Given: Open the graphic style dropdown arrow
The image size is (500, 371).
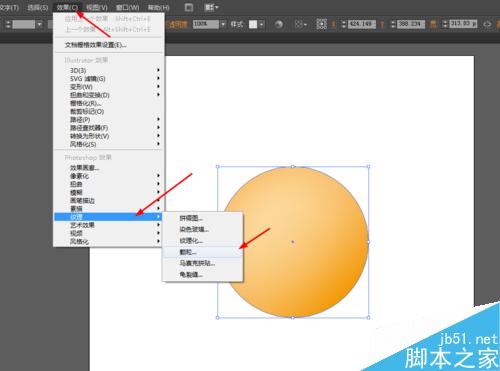Looking at the screenshot, I should (x=262, y=24).
